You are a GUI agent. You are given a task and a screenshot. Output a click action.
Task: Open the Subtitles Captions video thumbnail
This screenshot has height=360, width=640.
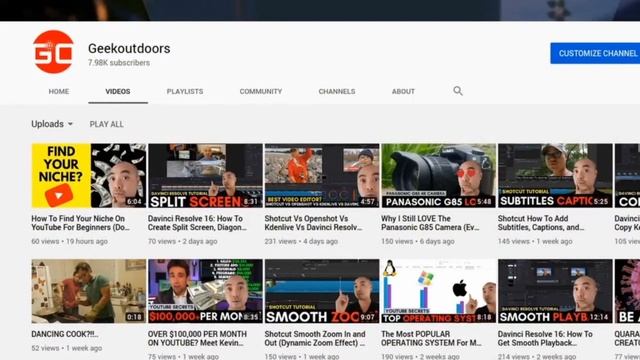[x=555, y=176]
